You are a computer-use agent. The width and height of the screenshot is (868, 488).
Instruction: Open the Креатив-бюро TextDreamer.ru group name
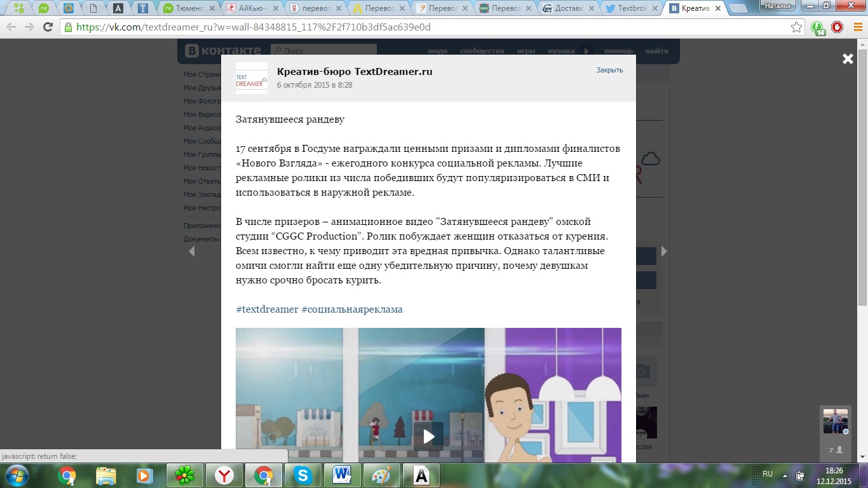tap(355, 72)
